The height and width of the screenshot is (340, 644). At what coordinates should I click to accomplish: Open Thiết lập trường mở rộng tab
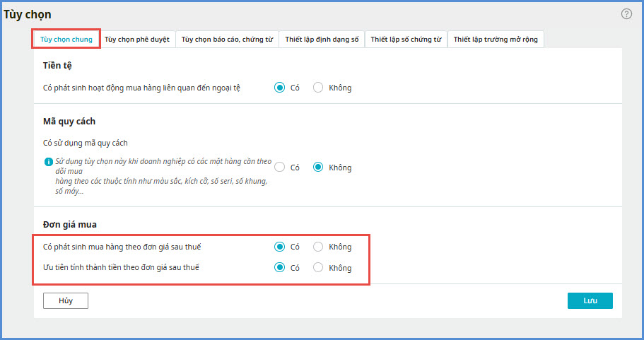coord(496,40)
